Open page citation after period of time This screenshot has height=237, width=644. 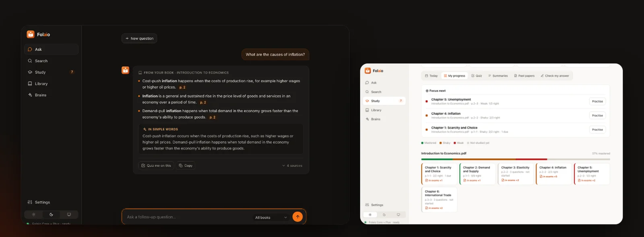(203, 103)
